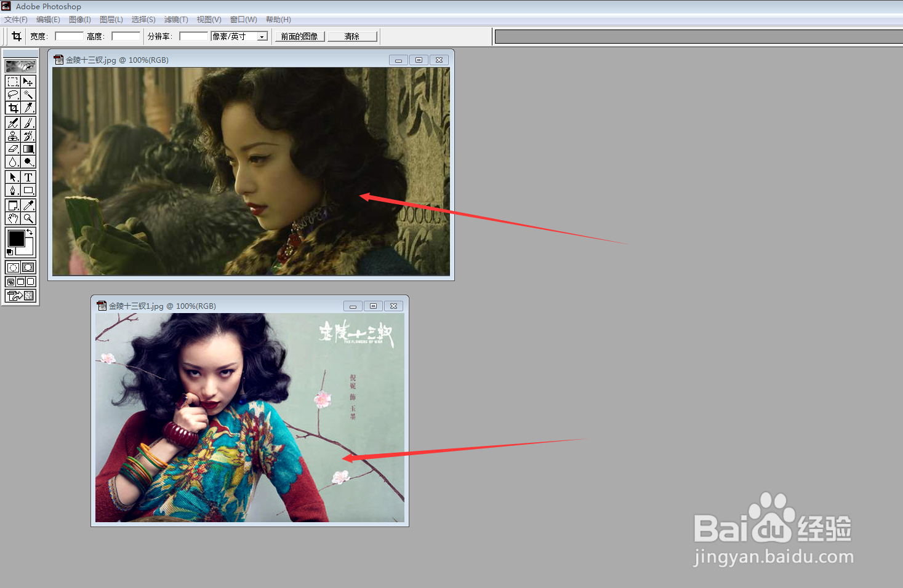
Task: Select the Zoom tool
Action: pyautogui.click(x=28, y=218)
